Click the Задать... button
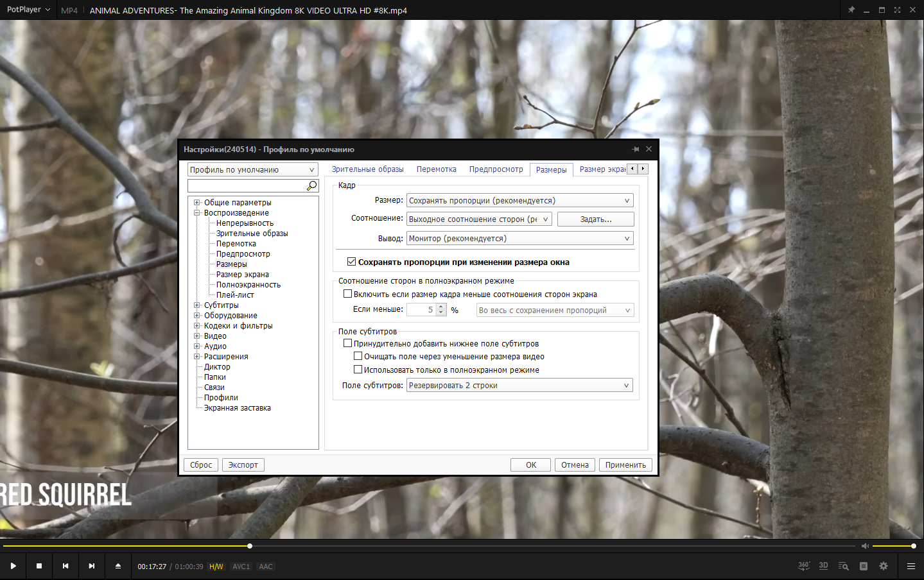 [x=596, y=219]
